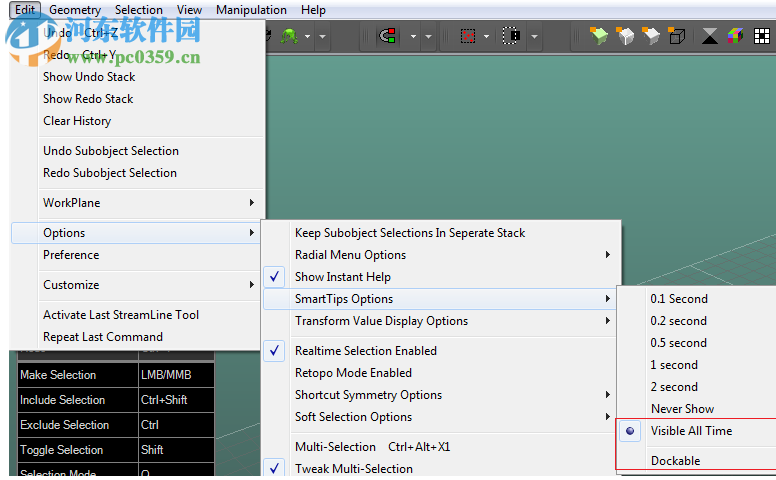Click Make Selection row in help table

pyautogui.click(x=116, y=375)
